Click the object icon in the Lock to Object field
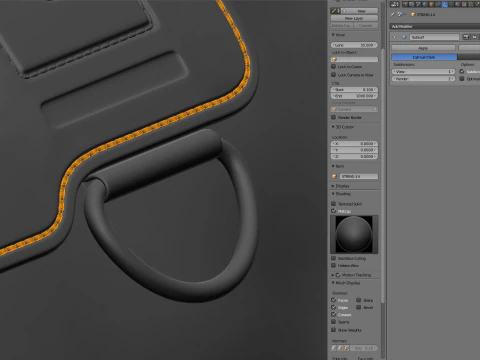 tap(335, 59)
